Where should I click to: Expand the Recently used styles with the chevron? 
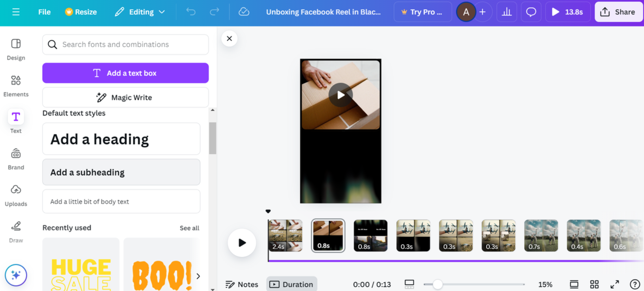click(198, 276)
